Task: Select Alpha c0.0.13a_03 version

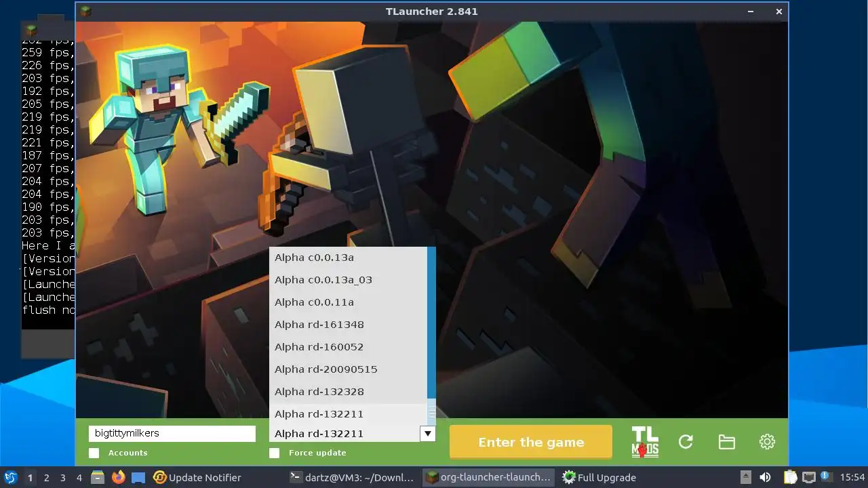Action: click(348, 280)
